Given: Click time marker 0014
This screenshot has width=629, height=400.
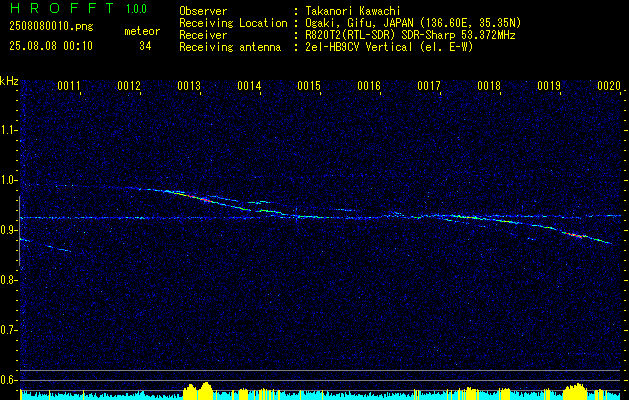Looking at the screenshot, I should 249,86.
